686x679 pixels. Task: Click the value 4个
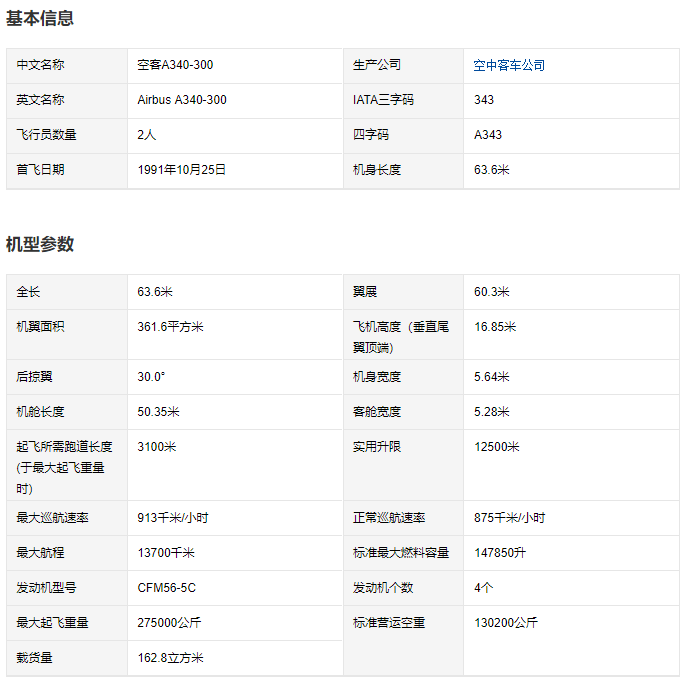point(483,588)
